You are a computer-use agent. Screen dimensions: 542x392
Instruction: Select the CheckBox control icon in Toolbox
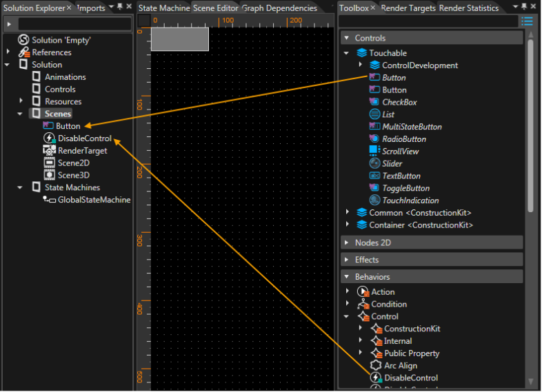point(374,102)
